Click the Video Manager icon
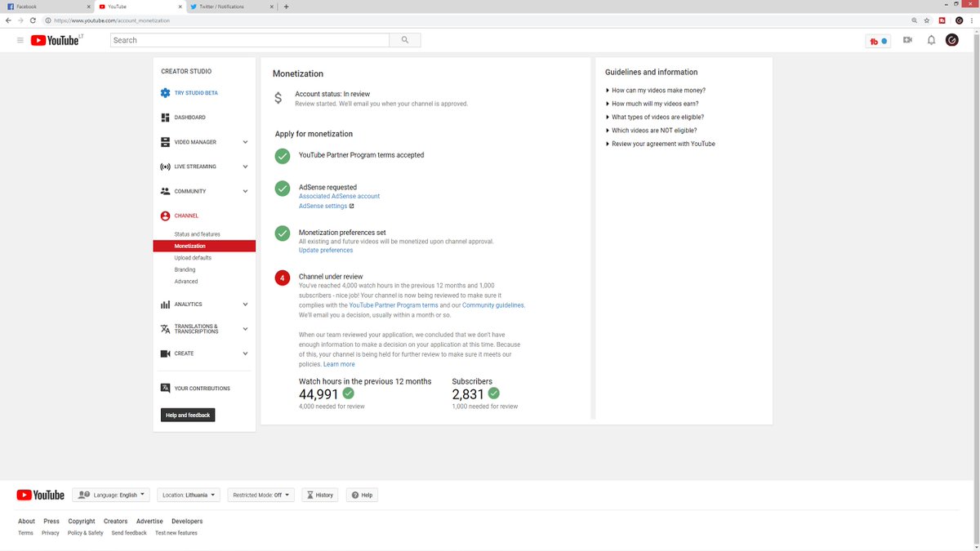The image size is (980, 551). tap(166, 142)
